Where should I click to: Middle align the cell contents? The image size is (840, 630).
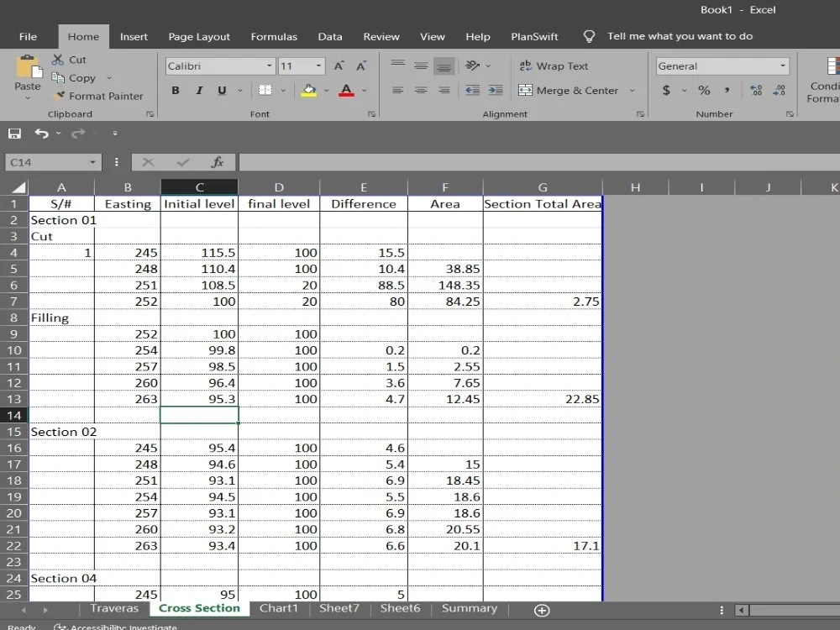[421, 66]
